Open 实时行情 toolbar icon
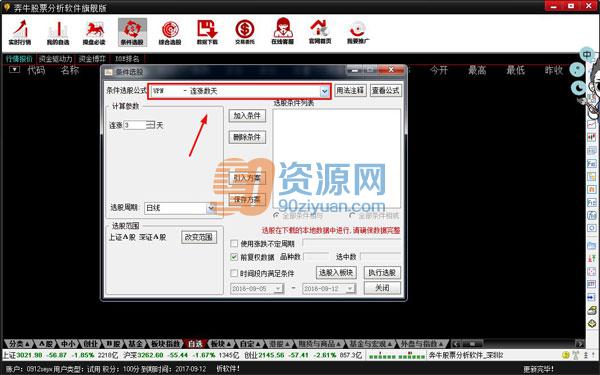This screenshot has width=600, height=375. tap(20, 32)
